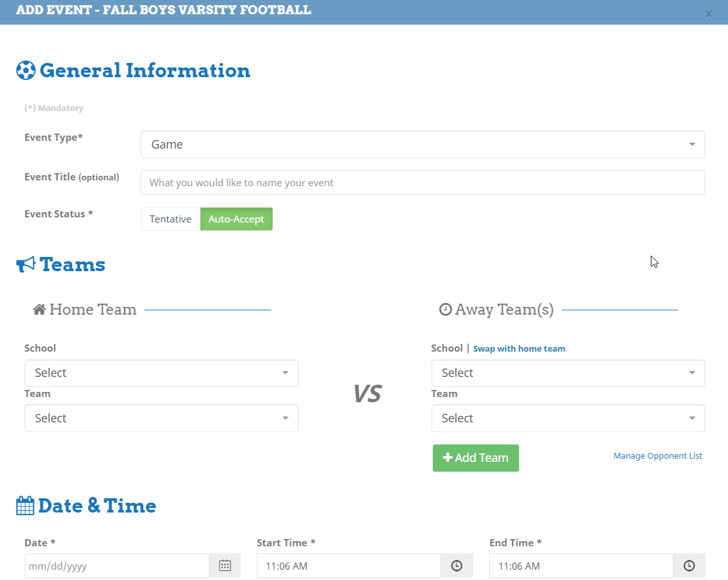
Task: Set event status to Auto-Accept
Action: pos(236,219)
